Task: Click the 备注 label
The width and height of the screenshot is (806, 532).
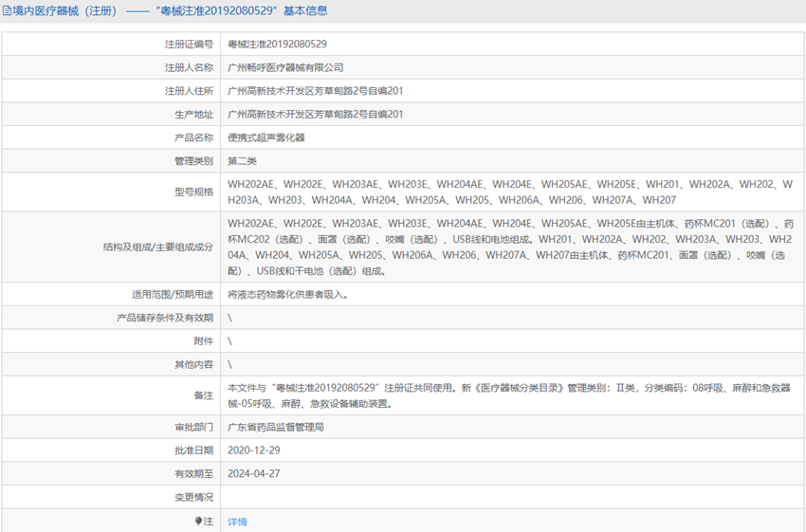Action: click(204, 395)
